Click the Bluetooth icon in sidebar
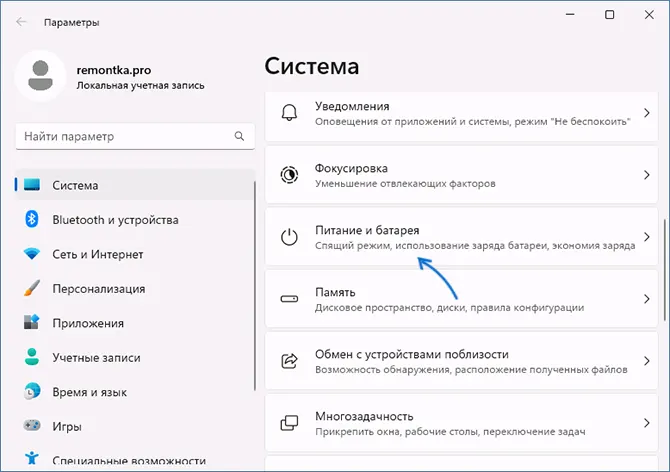This screenshot has height=472, width=670. tap(32, 220)
